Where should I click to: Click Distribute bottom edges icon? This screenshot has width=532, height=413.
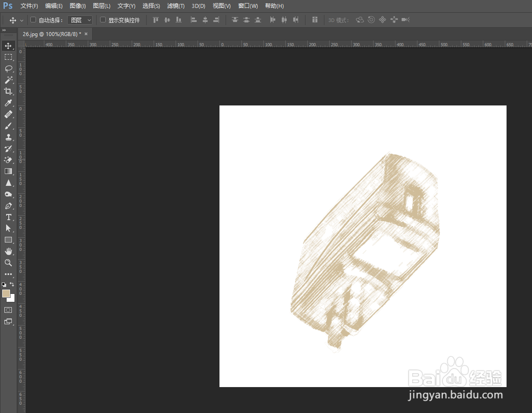pos(258,20)
